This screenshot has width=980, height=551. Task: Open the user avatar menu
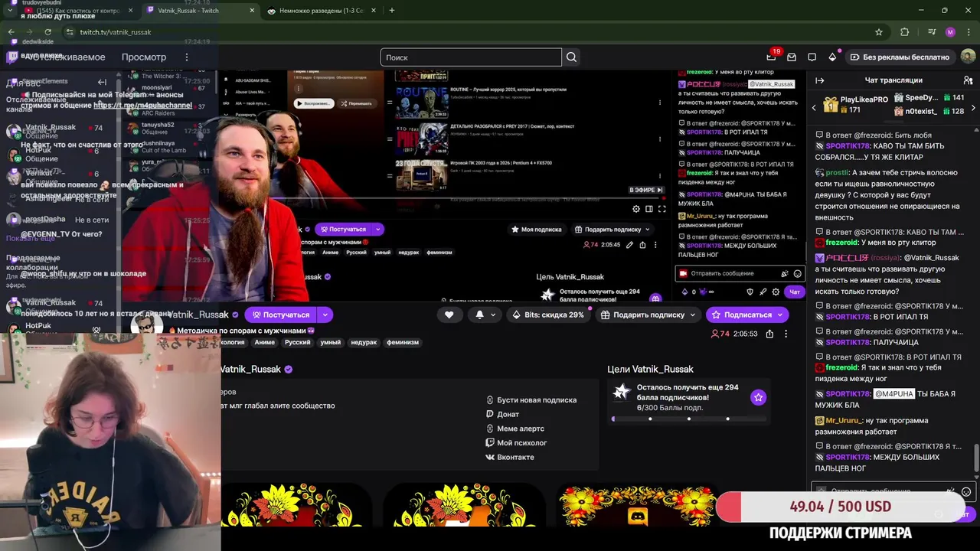968,57
